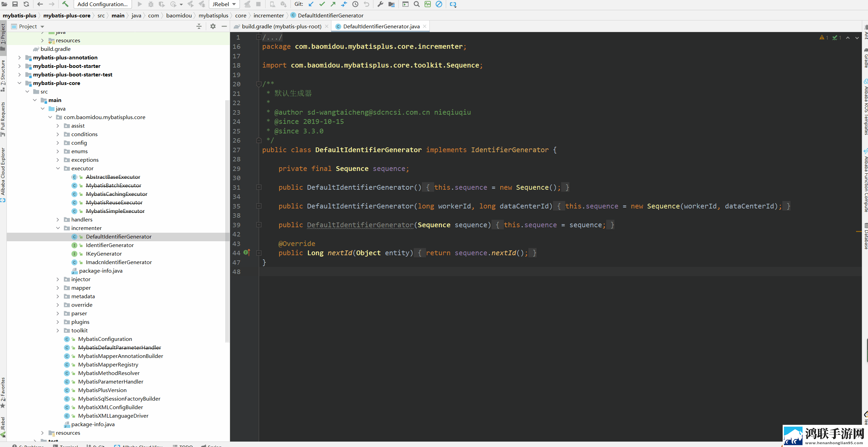Screen dimensions: 868x447
Task: Collapse the executor package
Action: tap(58, 168)
